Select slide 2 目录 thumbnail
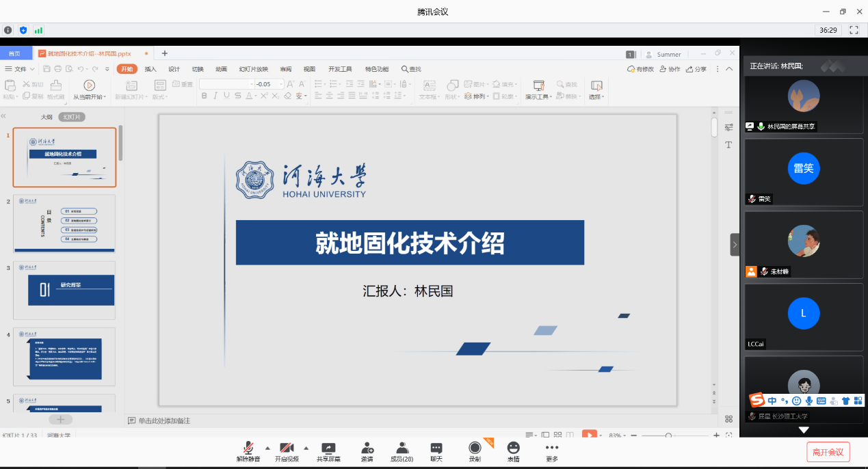868x469 pixels. tap(64, 224)
